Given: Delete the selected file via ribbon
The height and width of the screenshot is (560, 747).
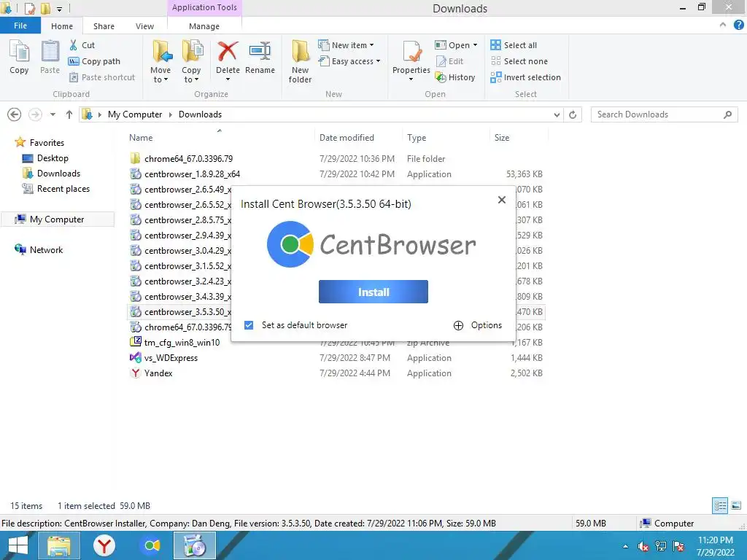Looking at the screenshot, I should 228,61.
